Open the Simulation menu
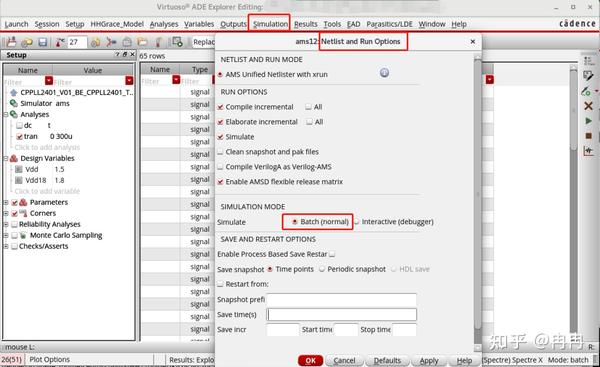This screenshot has height=367, width=600. [270, 24]
